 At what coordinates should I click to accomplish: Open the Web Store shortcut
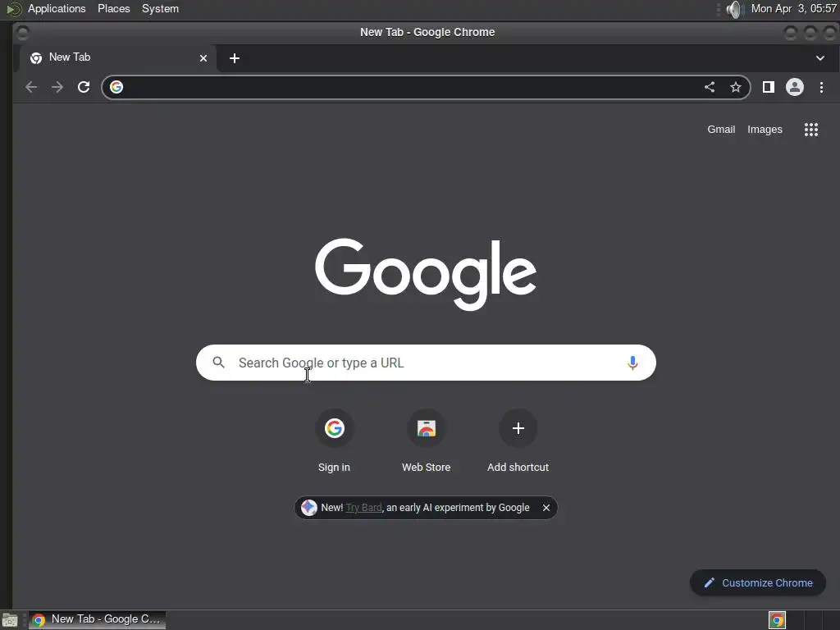pyautogui.click(x=426, y=441)
